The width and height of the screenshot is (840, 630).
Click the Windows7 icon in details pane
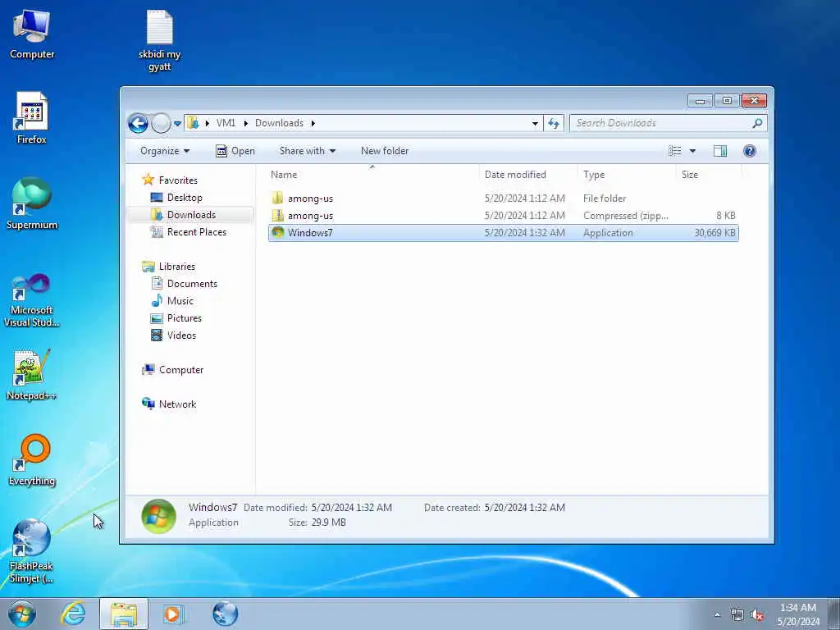pyautogui.click(x=158, y=516)
